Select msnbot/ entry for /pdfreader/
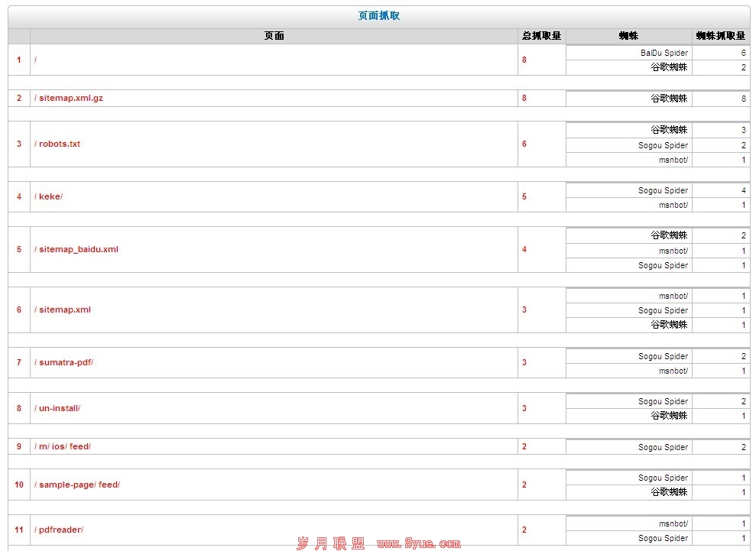This screenshot has width=756, height=551. pos(673,523)
